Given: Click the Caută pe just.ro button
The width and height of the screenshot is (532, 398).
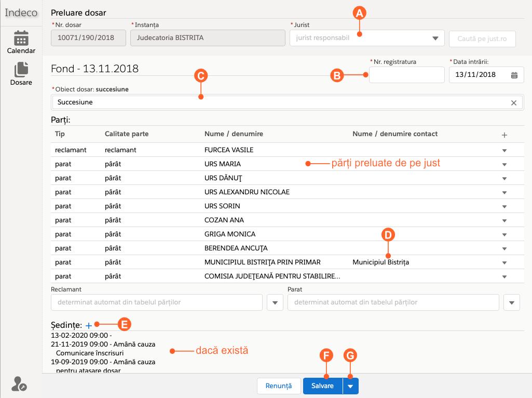Looking at the screenshot, I should 482,38.
